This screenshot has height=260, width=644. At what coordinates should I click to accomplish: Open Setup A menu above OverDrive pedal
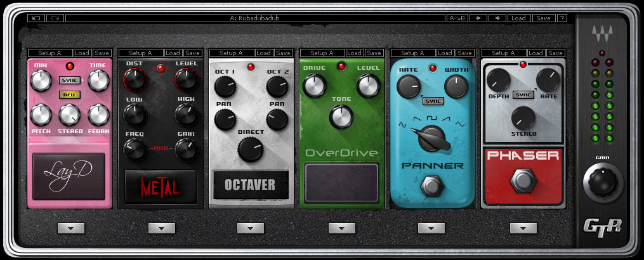[x=322, y=53]
